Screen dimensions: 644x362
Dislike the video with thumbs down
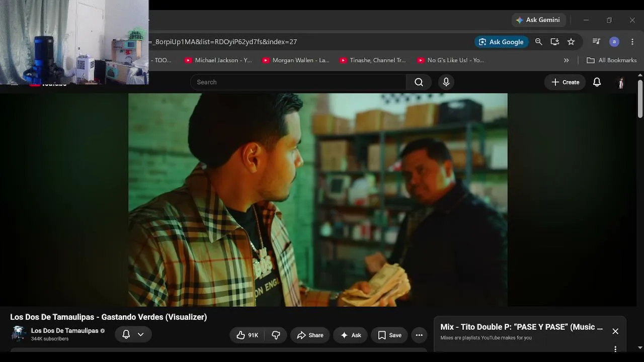pos(276,335)
